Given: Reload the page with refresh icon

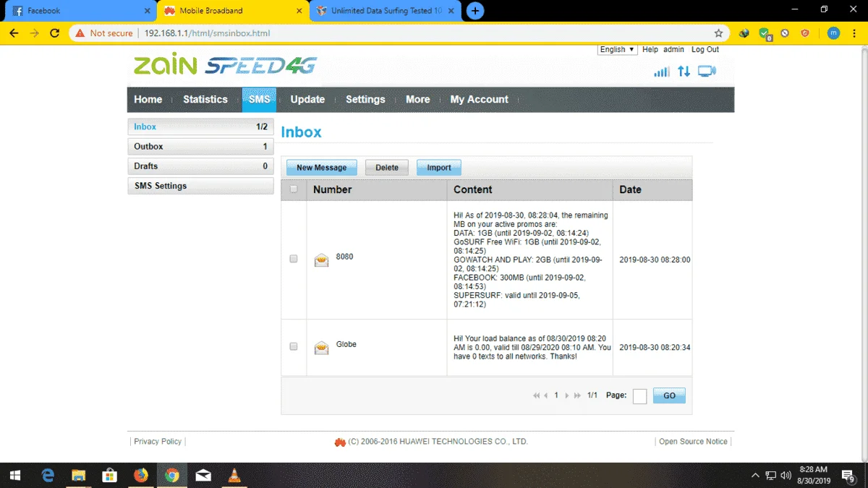Looking at the screenshot, I should [x=55, y=33].
